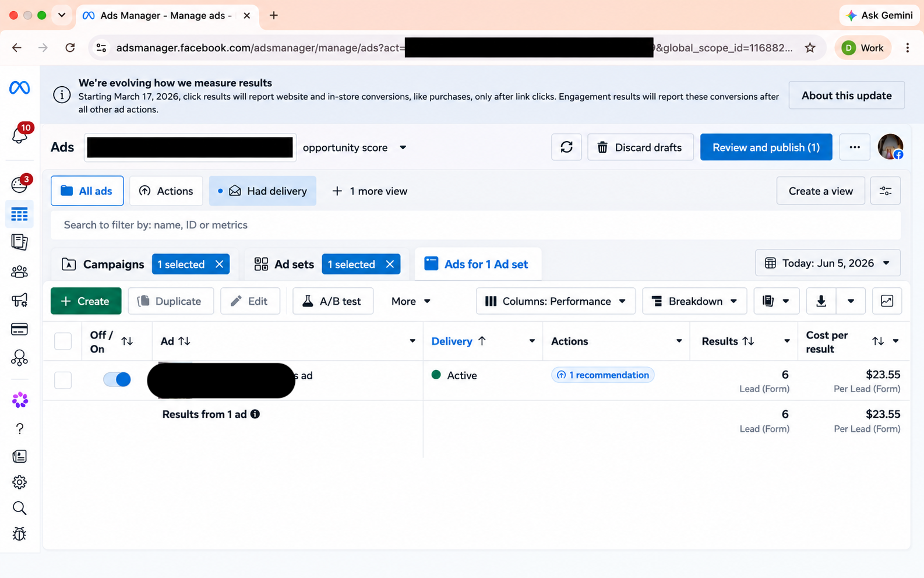924x578 pixels.
Task: Open Results column options arrow
Action: 787,341
